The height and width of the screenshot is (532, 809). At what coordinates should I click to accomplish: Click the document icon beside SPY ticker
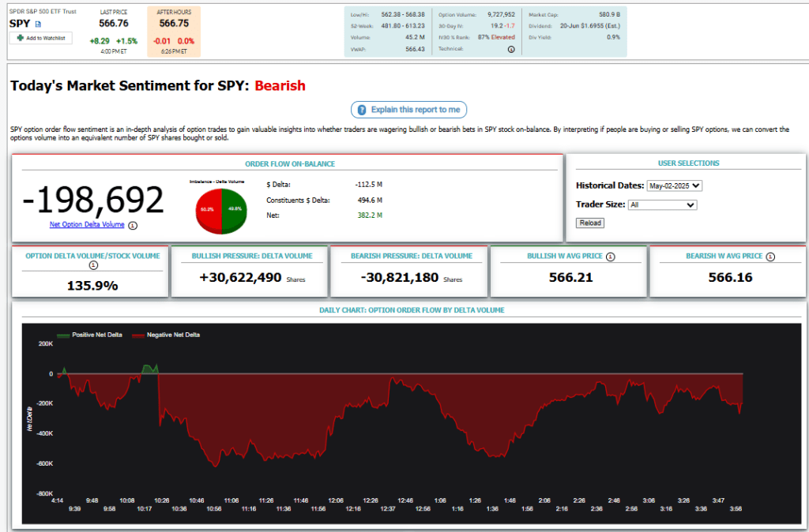click(x=38, y=24)
